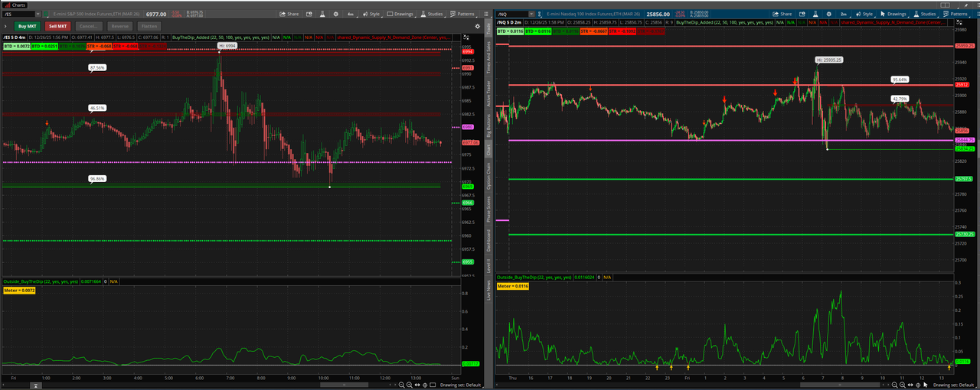Click the 6980 magenta price bubble
This screenshot has width=980, height=390.
pyautogui.click(x=468, y=127)
